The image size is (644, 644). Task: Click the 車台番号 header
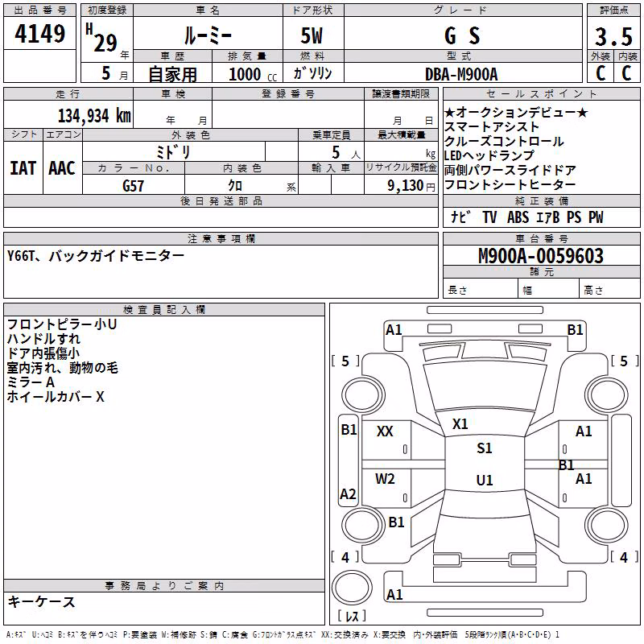pyautogui.click(x=542, y=238)
